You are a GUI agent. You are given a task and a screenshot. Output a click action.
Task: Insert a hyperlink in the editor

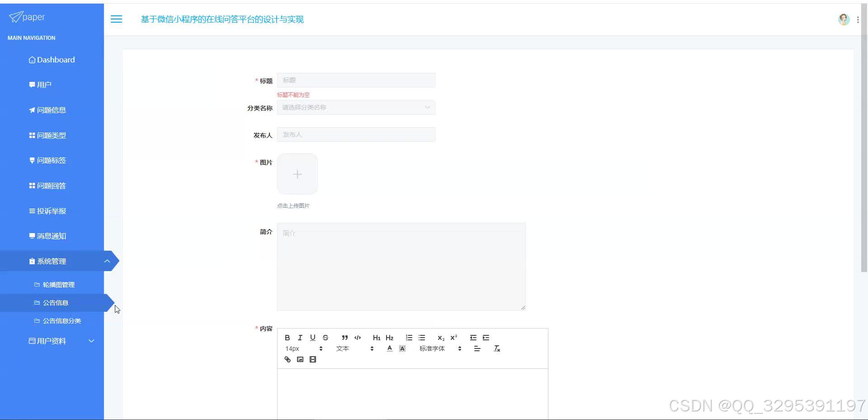point(287,359)
